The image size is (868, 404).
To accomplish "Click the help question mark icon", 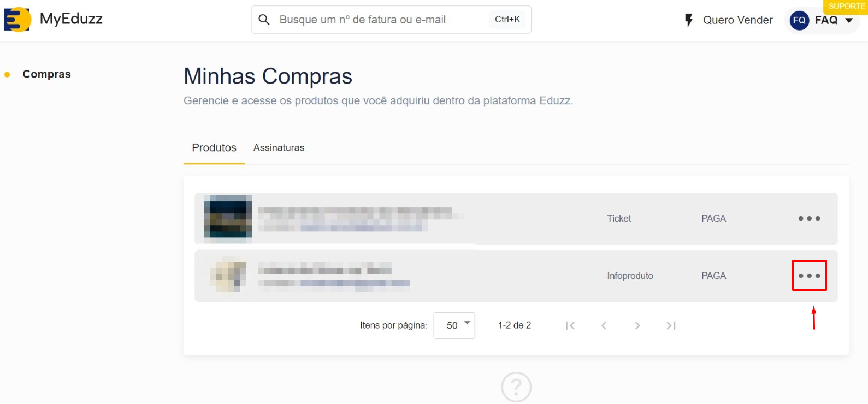I will click(x=516, y=387).
